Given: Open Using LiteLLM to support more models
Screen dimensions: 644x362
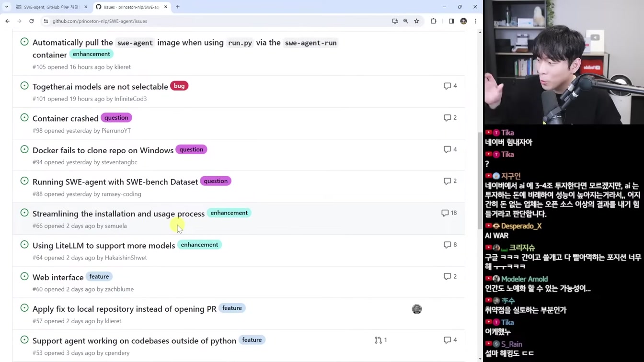Looking at the screenshot, I should tap(104, 246).
